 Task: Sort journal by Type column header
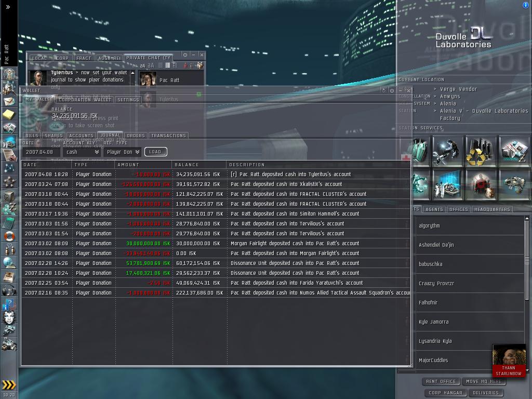[x=94, y=165]
